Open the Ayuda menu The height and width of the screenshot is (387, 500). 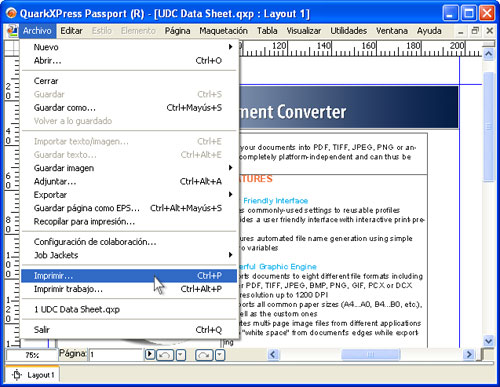pyautogui.click(x=429, y=31)
